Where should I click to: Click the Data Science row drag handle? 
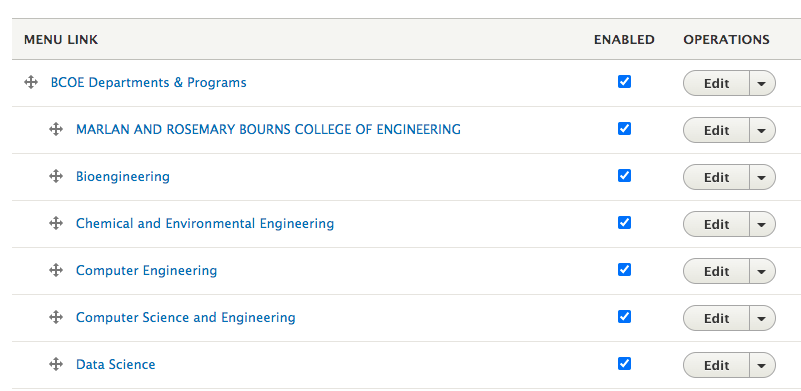click(x=56, y=364)
